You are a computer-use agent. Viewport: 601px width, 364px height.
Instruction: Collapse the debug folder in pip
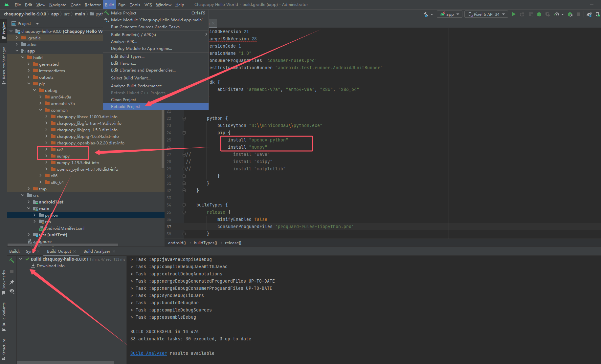point(35,90)
